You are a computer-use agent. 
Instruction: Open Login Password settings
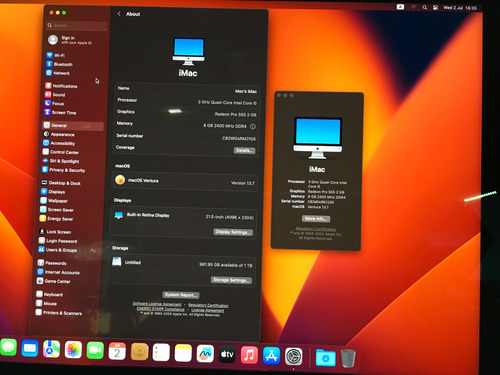coord(58,241)
